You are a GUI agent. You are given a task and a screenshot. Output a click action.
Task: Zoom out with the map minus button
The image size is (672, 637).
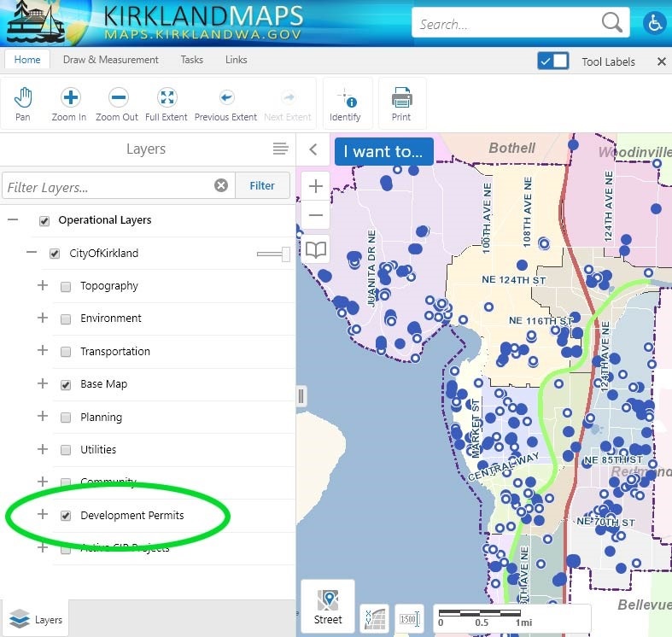coord(316,215)
